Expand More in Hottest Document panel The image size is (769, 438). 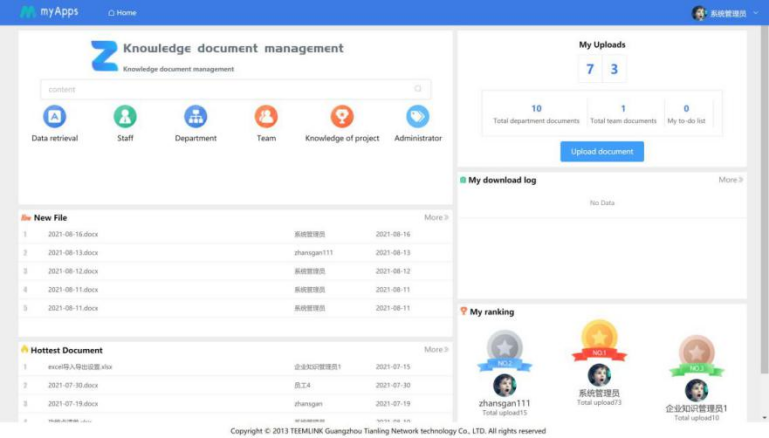click(x=436, y=350)
